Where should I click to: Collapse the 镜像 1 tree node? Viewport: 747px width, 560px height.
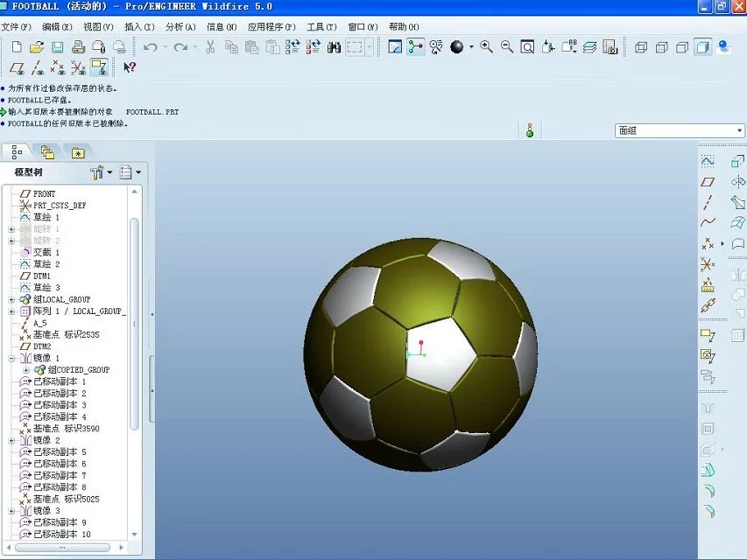coord(11,358)
